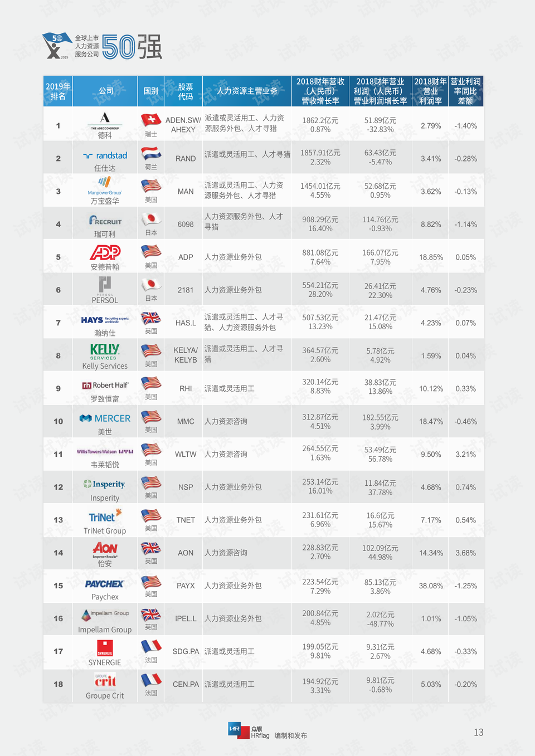Click the 2019年排名 column header
535x756 pixels.
coord(58,91)
